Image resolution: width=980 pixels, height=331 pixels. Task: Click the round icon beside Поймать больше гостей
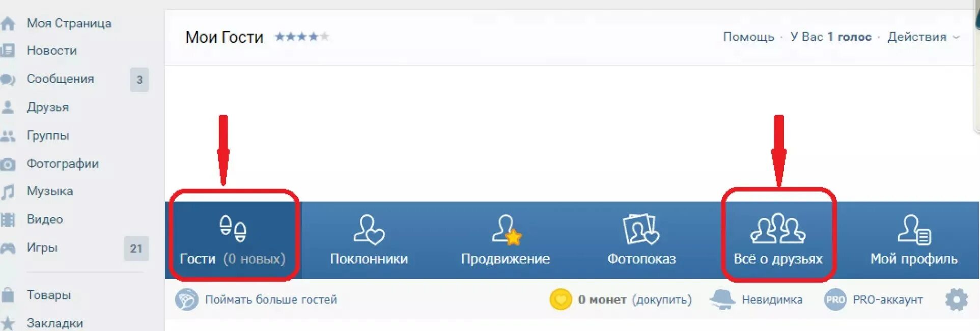[186, 299]
